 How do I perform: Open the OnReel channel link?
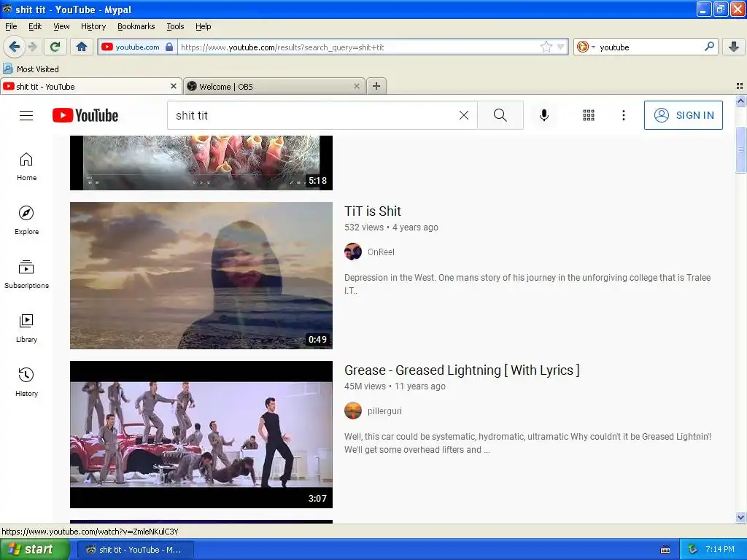381,252
